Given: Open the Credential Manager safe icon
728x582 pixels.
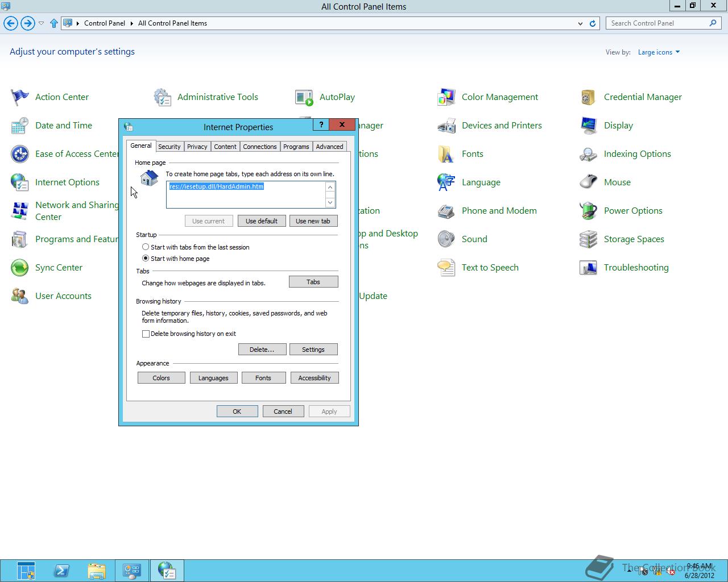Looking at the screenshot, I should (x=589, y=97).
